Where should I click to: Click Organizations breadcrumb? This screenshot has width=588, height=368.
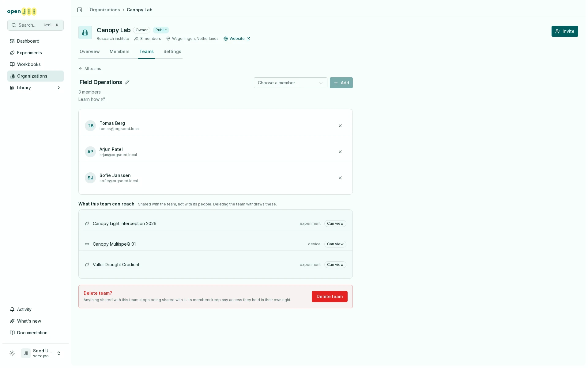pyautogui.click(x=105, y=10)
